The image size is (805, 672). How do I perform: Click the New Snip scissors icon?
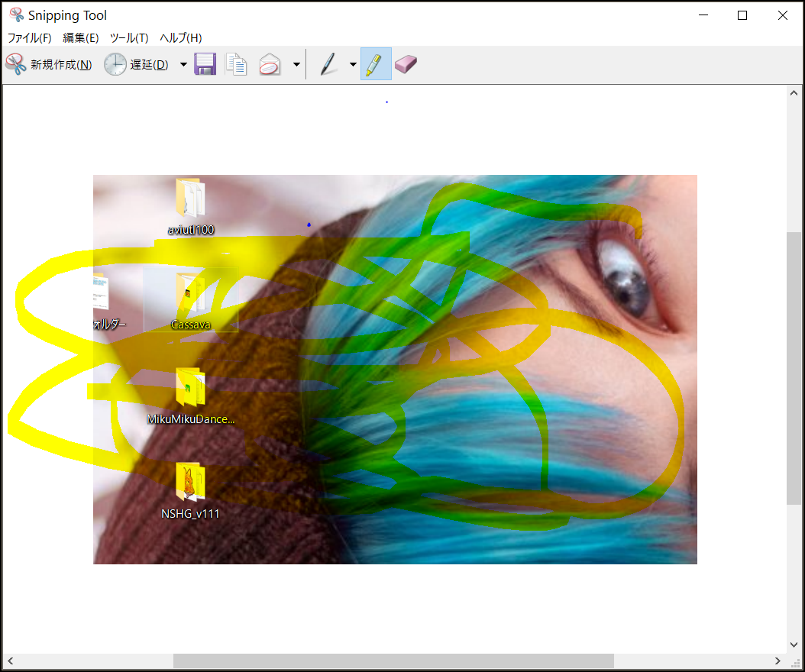[x=16, y=65]
